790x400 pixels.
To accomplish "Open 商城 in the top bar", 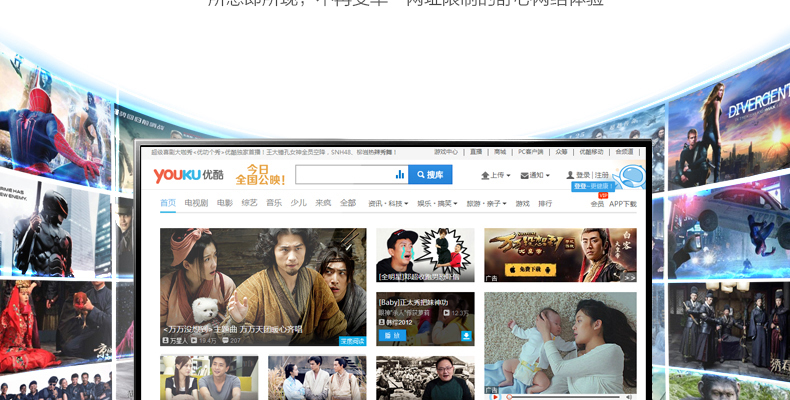I will point(500,152).
